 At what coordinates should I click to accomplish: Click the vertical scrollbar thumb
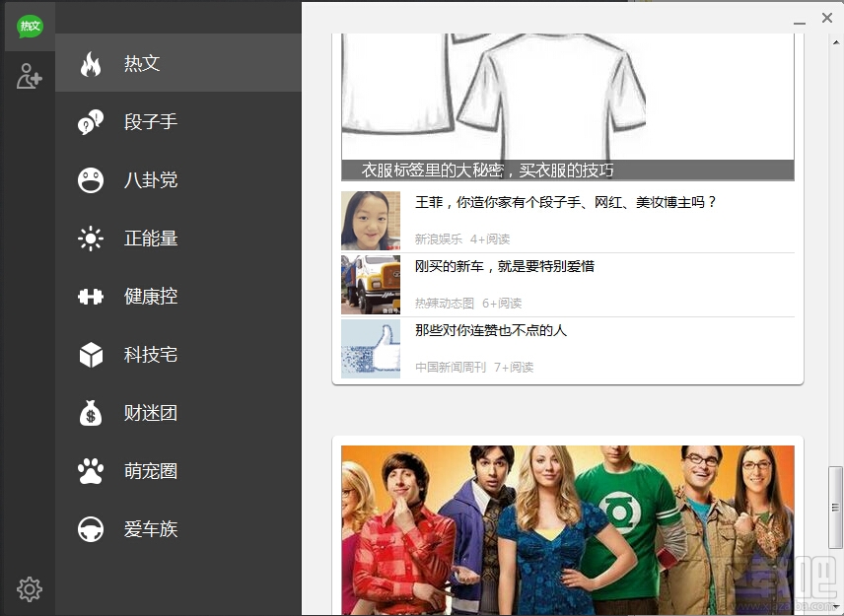coord(835,508)
